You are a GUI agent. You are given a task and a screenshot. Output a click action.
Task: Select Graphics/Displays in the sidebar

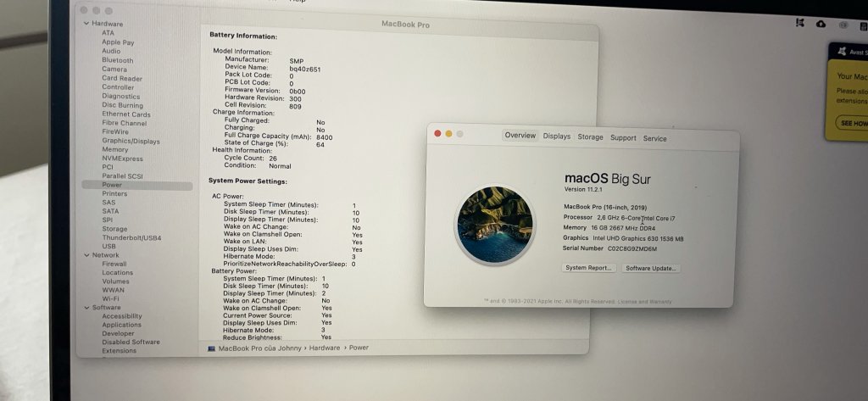[x=131, y=141]
